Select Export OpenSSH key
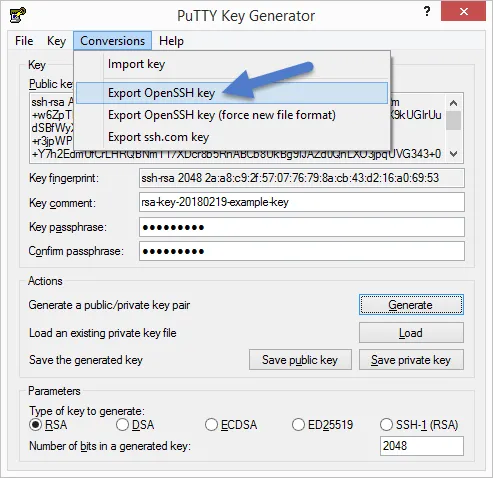The height and width of the screenshot is (478, 493). pos(232,93)
